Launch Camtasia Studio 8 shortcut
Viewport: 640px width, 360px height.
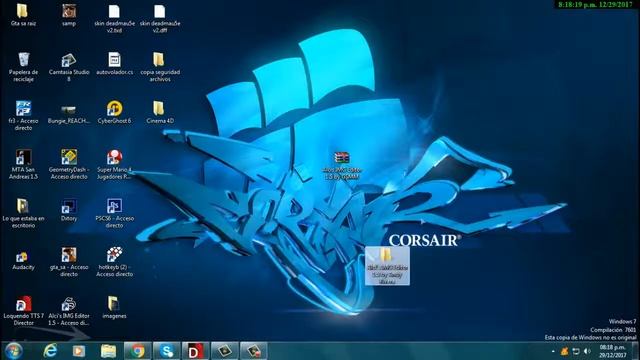point(69,67)
